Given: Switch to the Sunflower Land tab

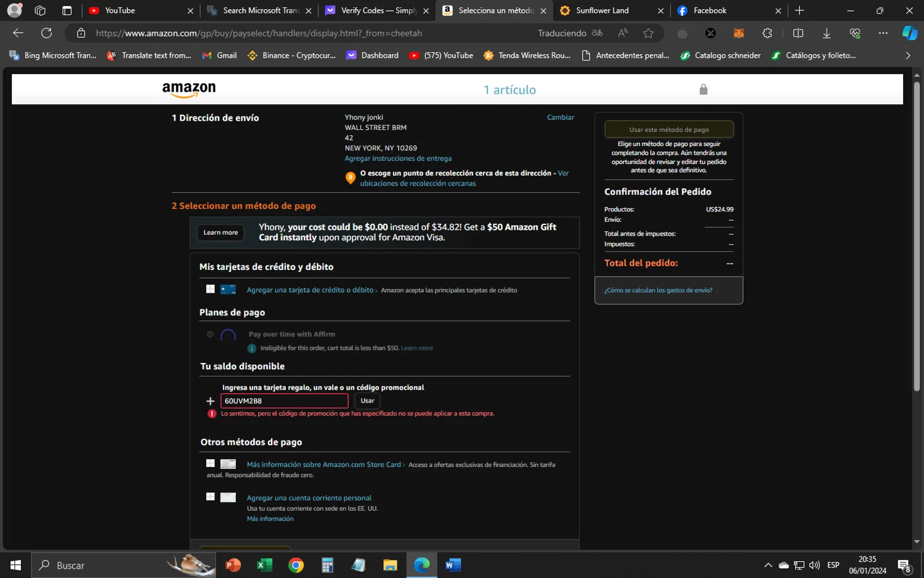Looking at the screenshot, I should pyautogui.click(x=612, y=10).
